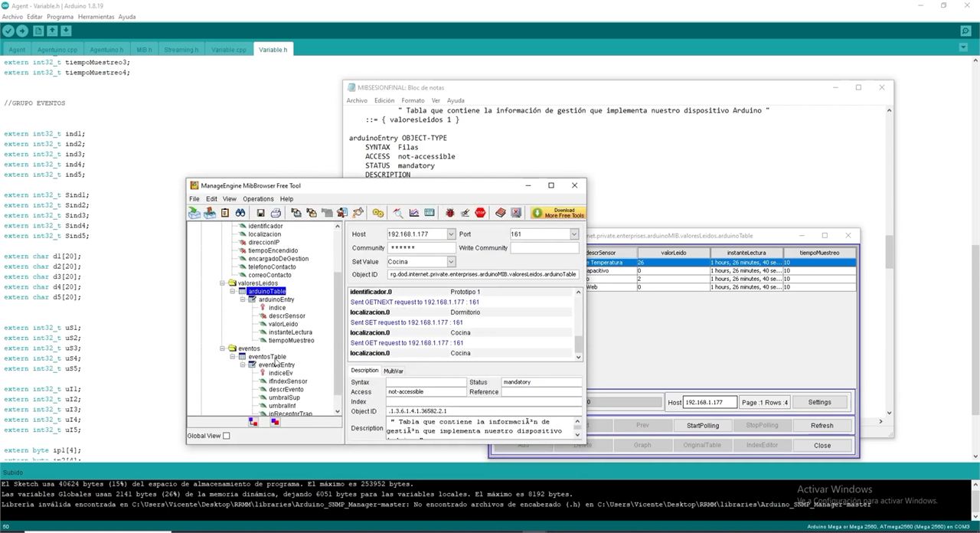This screenshot has width=980, height=533.
Task: Click the red bug Debug icon
Action: coord(449,213)
